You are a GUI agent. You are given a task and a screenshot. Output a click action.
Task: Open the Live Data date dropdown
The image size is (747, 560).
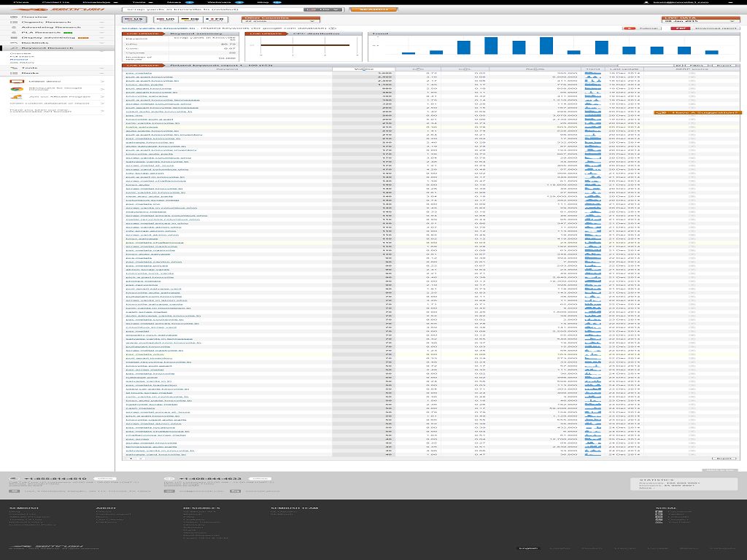[700, 21]
